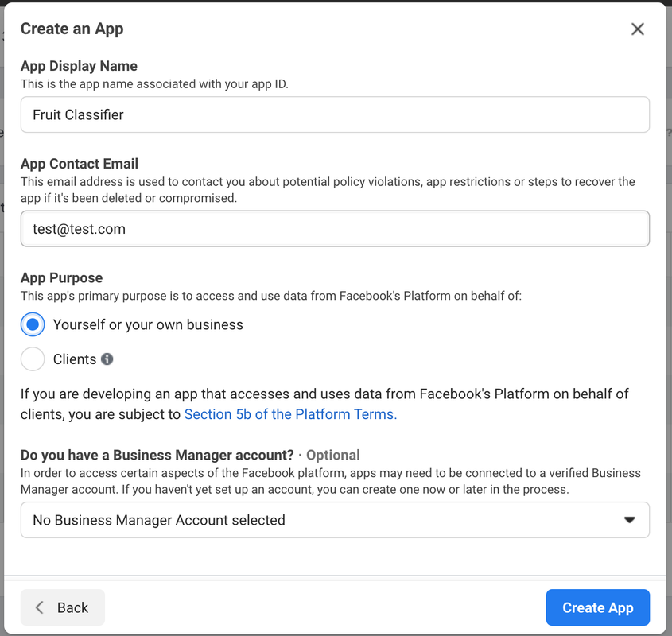672x636 pixels.
Task: Click the Create App button
Action: point(598,607)
